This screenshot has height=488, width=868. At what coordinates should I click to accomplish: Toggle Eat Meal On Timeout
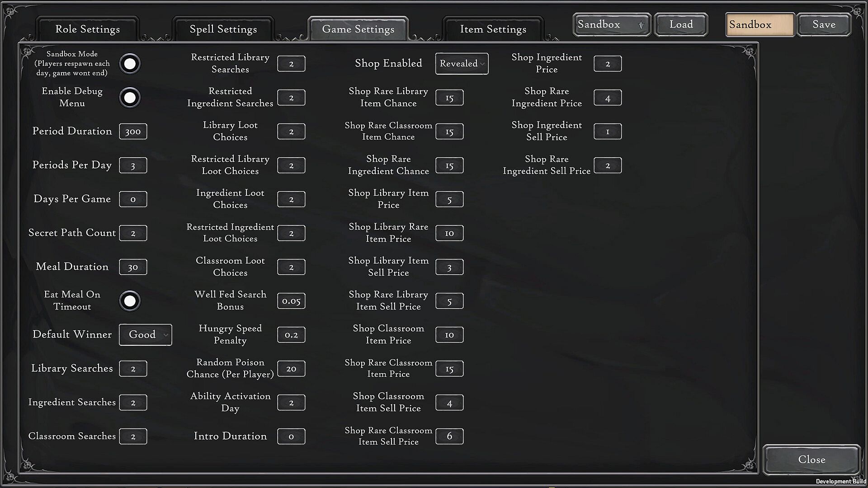pos(130,301)
